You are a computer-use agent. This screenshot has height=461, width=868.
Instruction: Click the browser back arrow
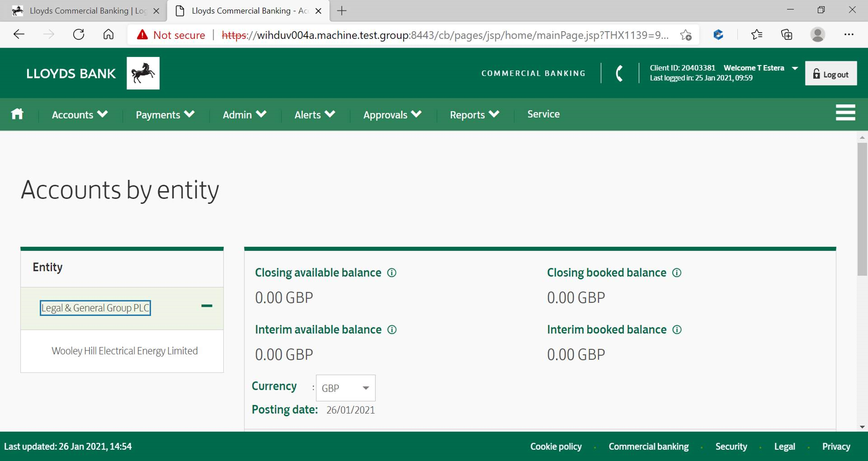tap(19, 34)
